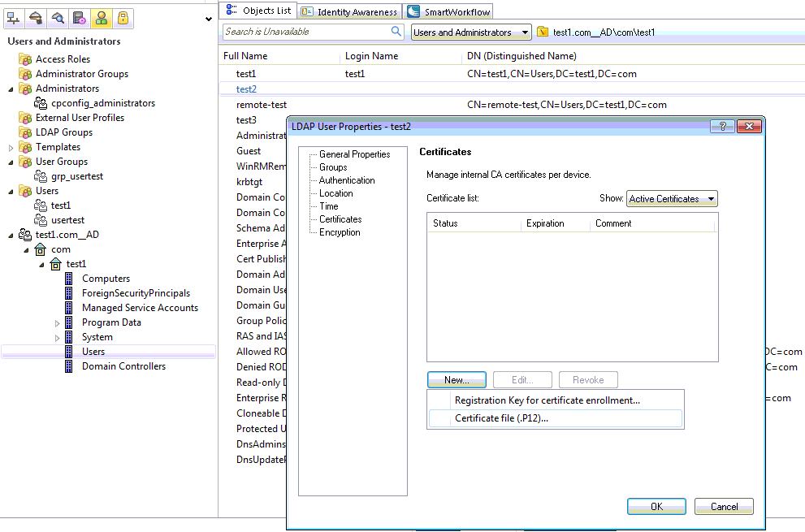Select the krbtgt row in list
Screen dimensions: 805x532
(249, 182)
